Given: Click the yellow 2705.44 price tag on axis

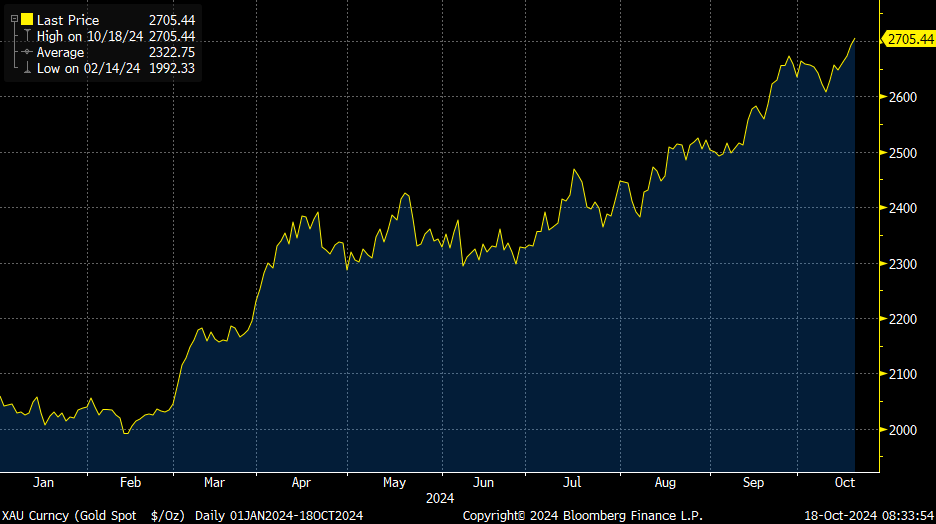Looking at the screenshot, I should (908, 39).
